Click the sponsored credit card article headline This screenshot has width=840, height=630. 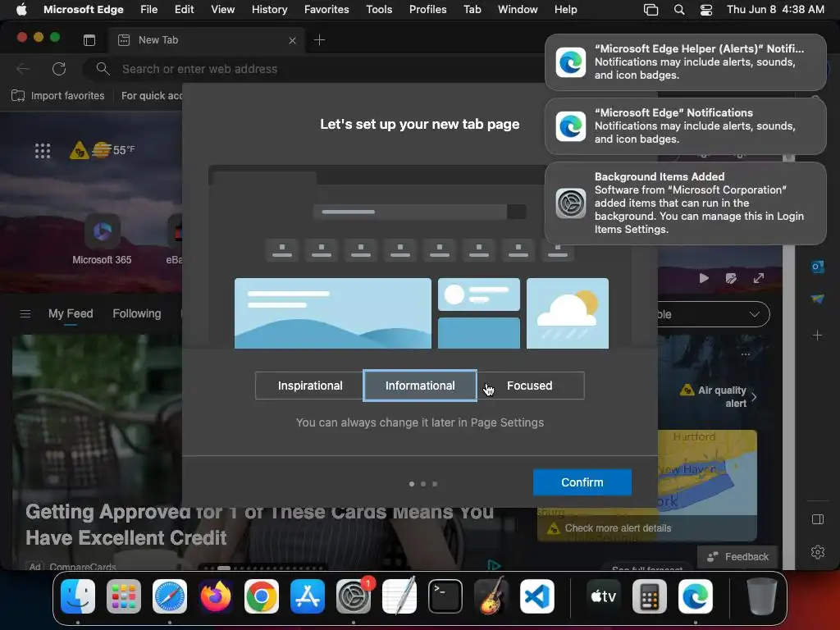[259, 525]
